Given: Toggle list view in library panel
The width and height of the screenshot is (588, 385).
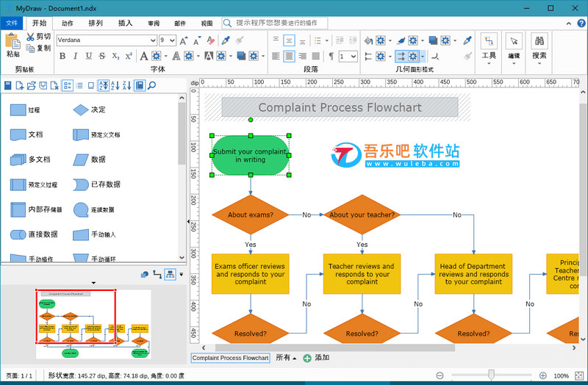Looking at the screenshot, I should pyautogui.click(x=79, y=85).
